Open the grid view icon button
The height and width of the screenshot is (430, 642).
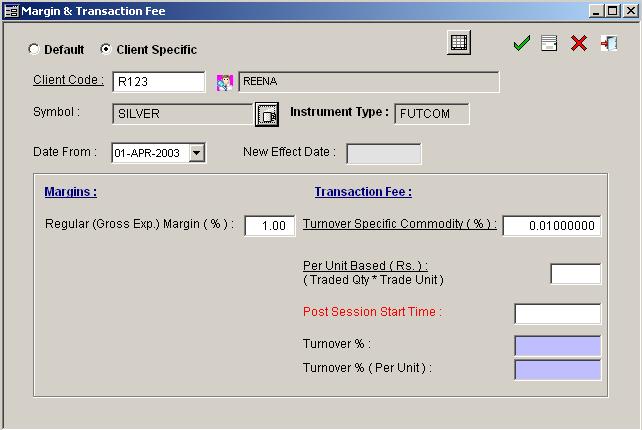click(x=459, y=43)
